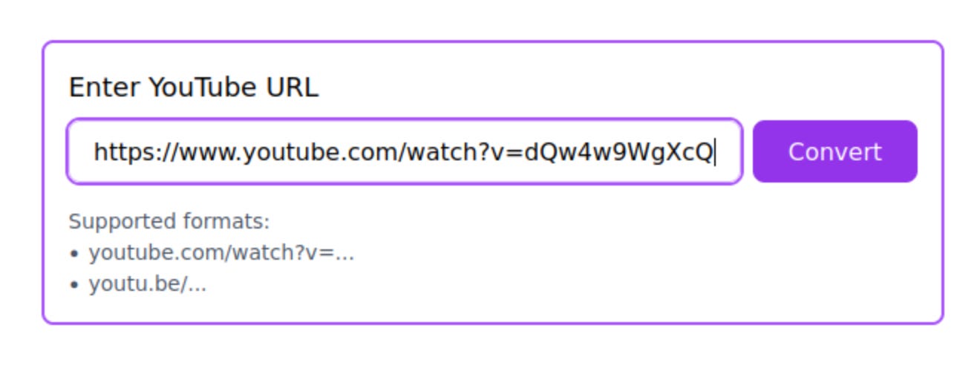Click the purple Convert button

(x=834, y=151)
